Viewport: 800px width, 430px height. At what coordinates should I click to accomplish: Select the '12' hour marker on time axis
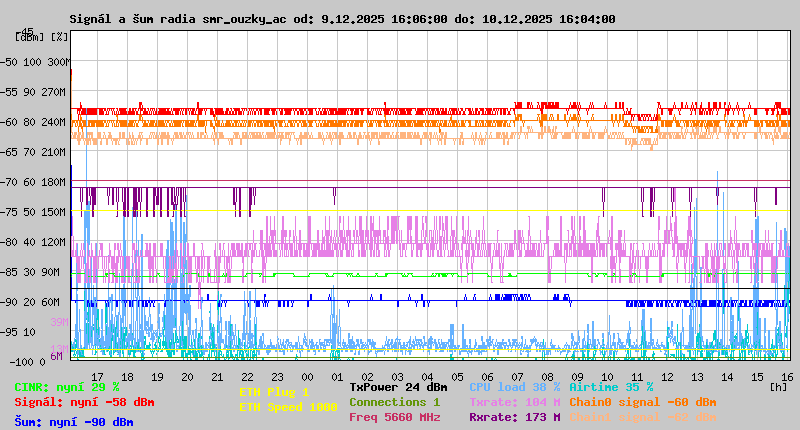pos(667,377)
